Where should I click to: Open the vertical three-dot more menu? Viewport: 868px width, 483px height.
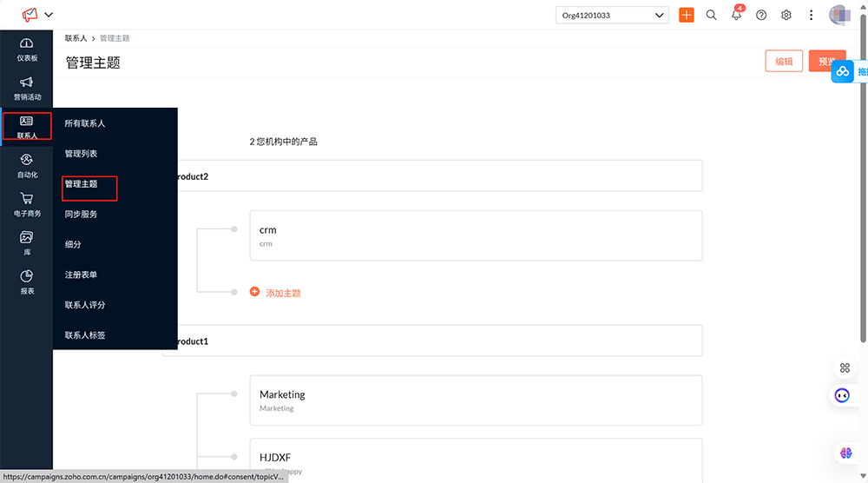click(812, 16)
